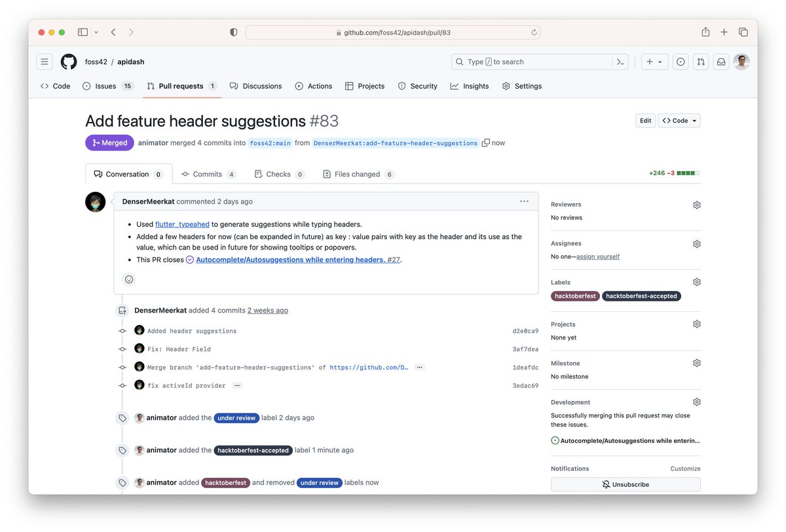Open the repository Projects tab

(x=365, y=86)
